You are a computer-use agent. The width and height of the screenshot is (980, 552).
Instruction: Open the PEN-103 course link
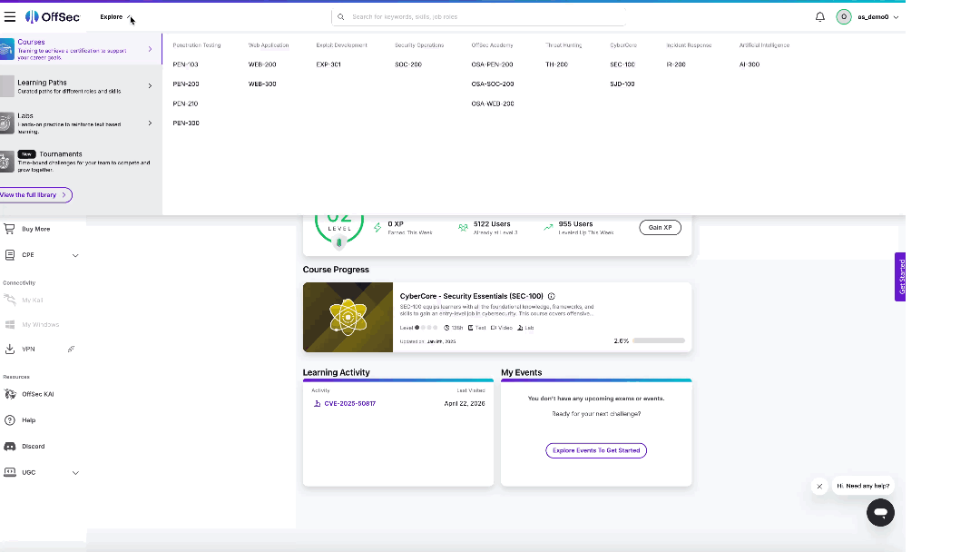186,64
